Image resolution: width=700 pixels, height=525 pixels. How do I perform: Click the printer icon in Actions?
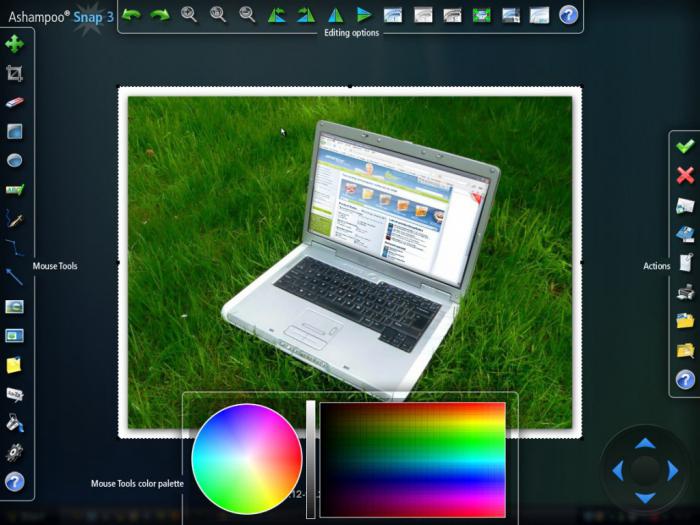(685, 292)
